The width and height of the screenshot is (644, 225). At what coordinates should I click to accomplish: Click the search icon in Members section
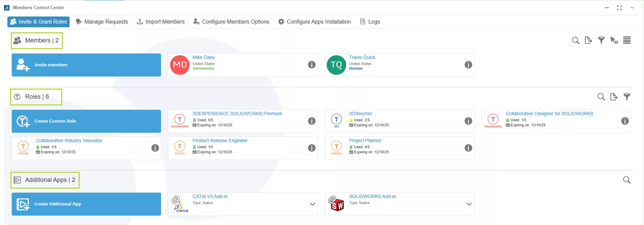(x=575, y=40)
